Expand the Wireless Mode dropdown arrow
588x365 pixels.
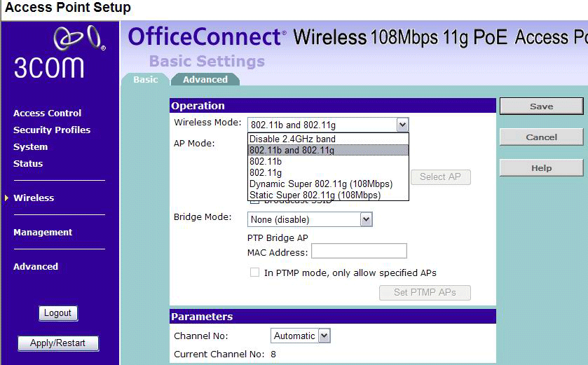(402, 125)
